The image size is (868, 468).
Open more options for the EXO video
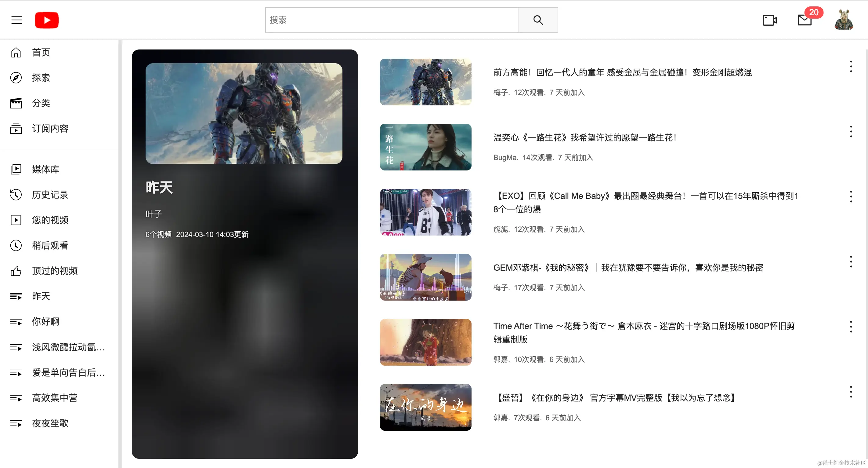pyautogui.click(x=851, y=196)
